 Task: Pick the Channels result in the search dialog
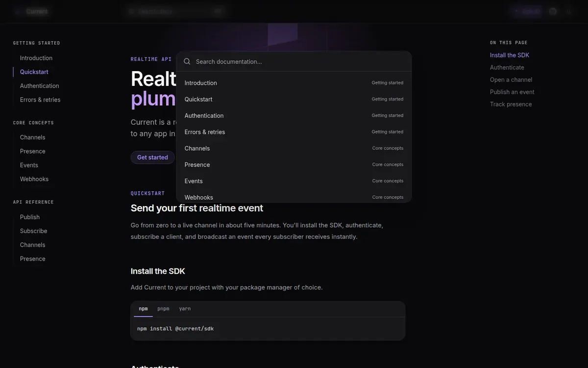[294, 148]
